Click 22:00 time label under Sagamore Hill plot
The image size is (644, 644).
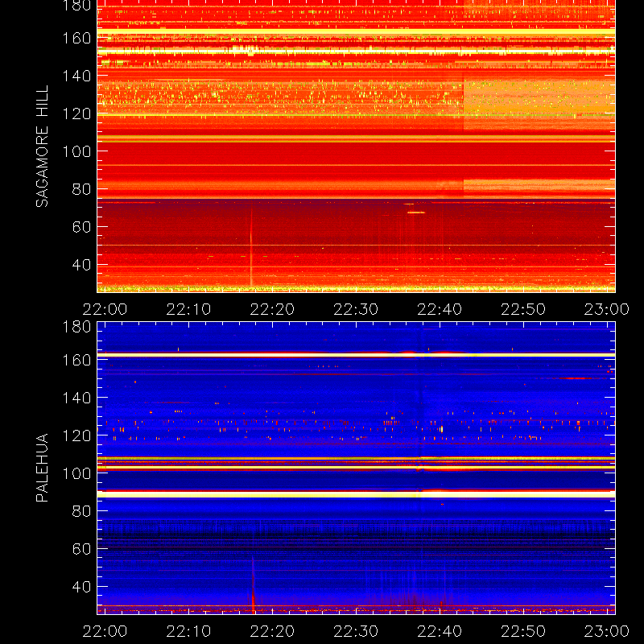(105, 309)
